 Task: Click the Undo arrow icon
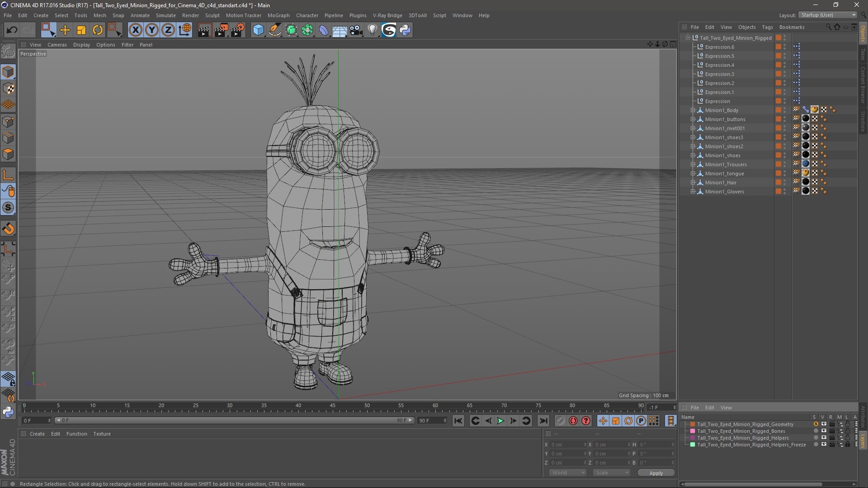12,30
